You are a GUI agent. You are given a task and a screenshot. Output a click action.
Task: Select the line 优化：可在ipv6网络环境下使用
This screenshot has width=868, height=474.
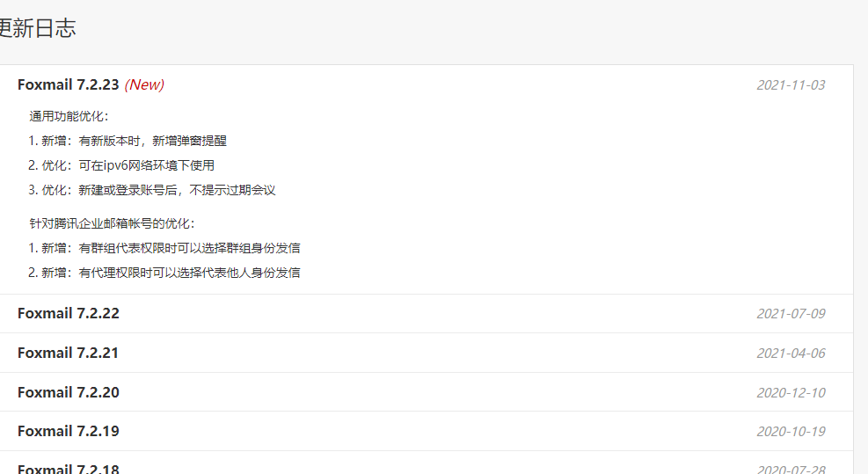click(121, 165)
